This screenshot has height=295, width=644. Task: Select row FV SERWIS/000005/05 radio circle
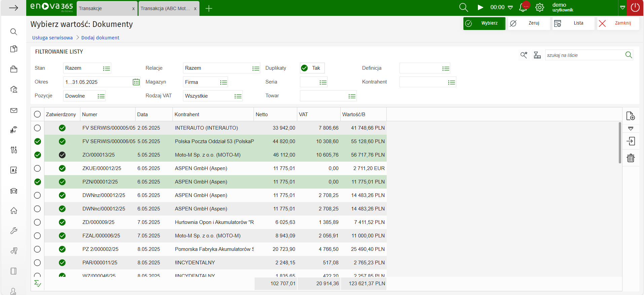(37, 128)
